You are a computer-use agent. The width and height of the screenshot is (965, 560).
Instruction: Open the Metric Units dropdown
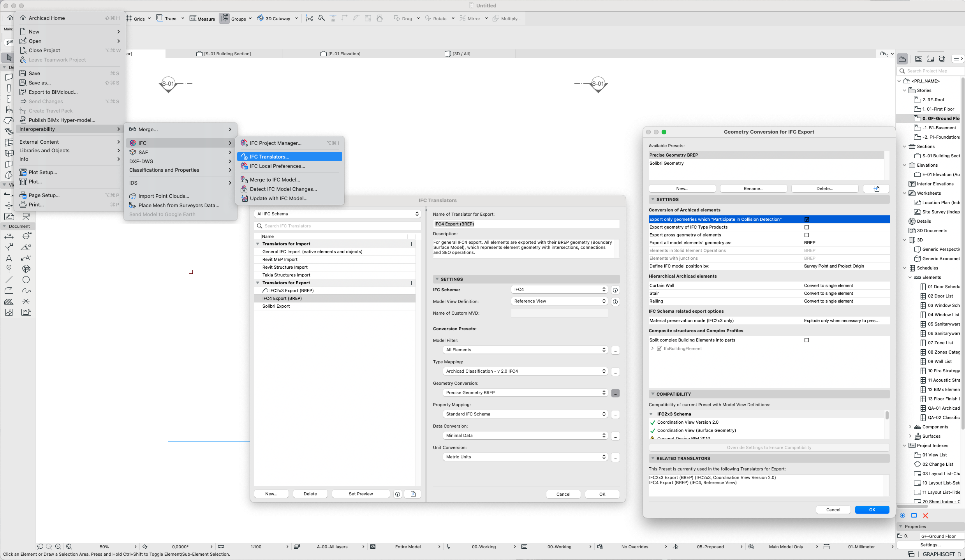click(525, 457)
